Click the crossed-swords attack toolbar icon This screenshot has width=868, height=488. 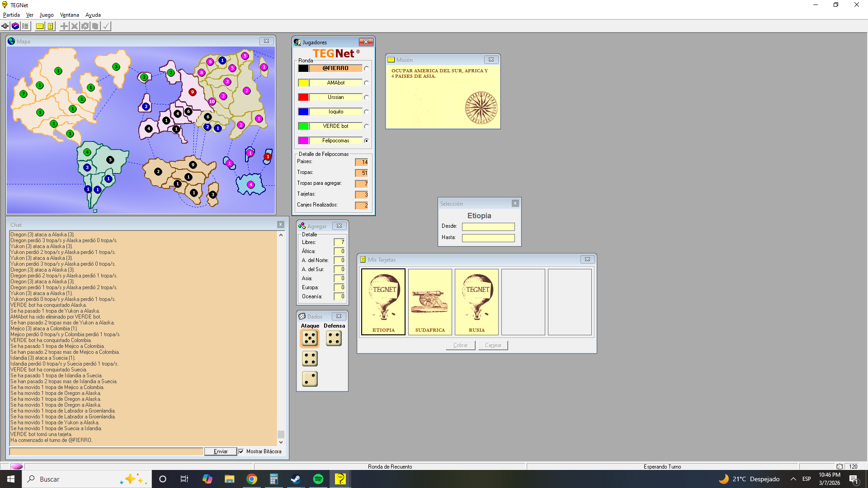[x=75, y=26]
